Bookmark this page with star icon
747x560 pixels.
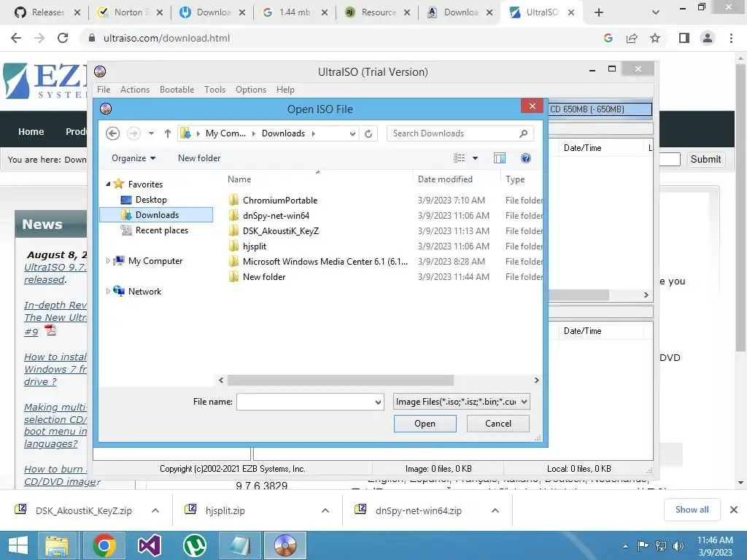tap(656, 38)
